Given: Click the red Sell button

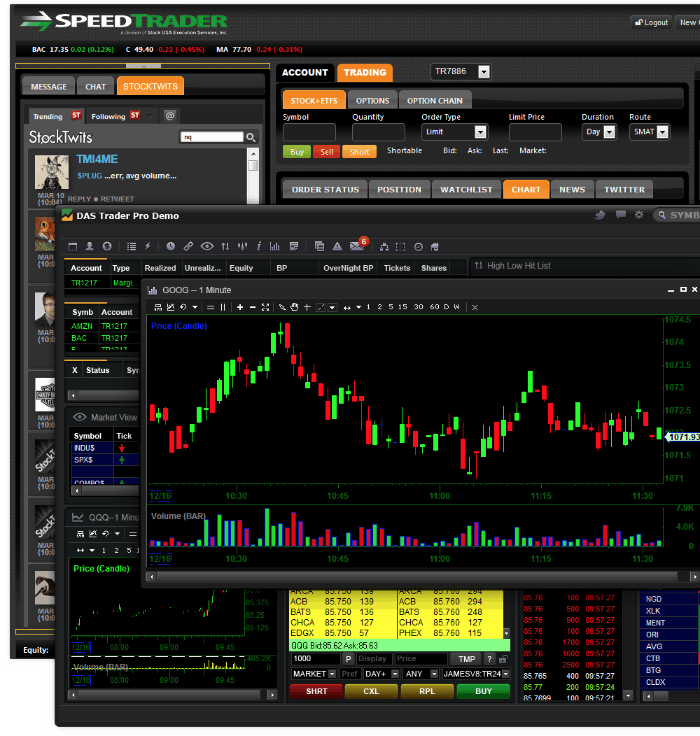Looking at the screenshot, I should pyautogui.click(x=326, y=152).
